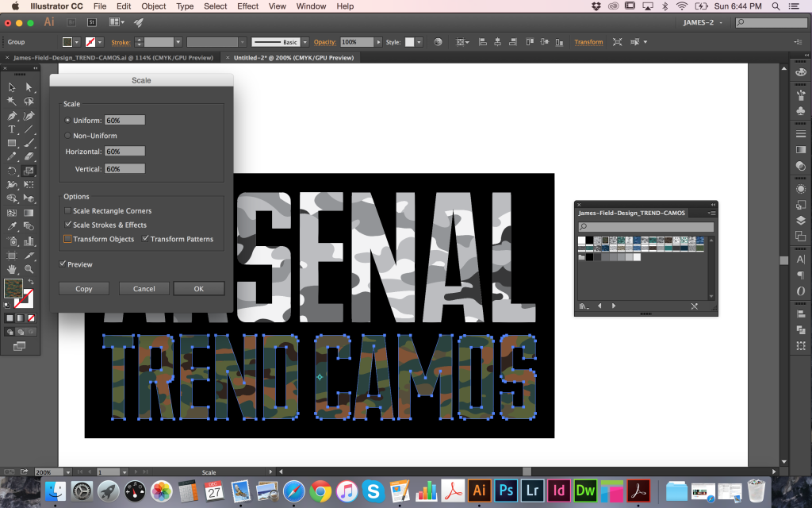
Task: Toggle Scale Strokes & Effects checkbox
Action: coord(67,225)
